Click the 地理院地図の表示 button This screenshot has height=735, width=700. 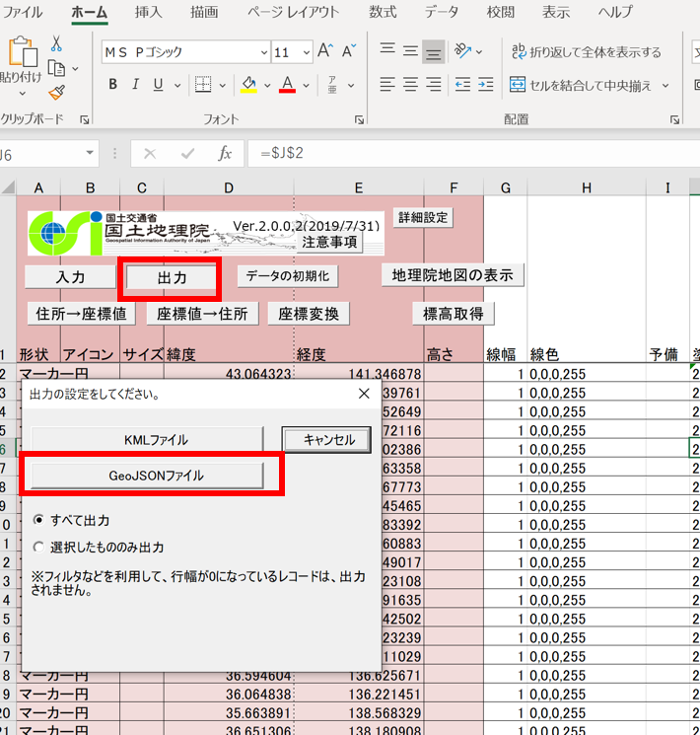pyautogui.click(x=453, y=274)
